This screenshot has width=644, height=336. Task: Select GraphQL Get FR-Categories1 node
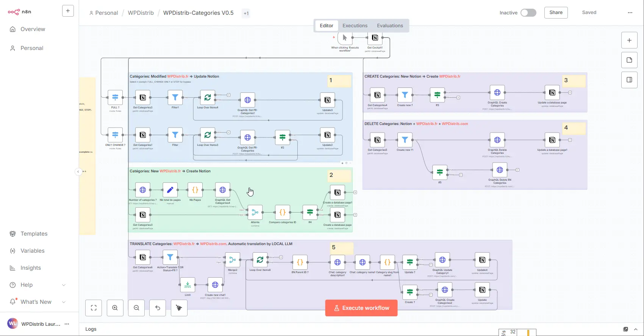tap(247, 100)
